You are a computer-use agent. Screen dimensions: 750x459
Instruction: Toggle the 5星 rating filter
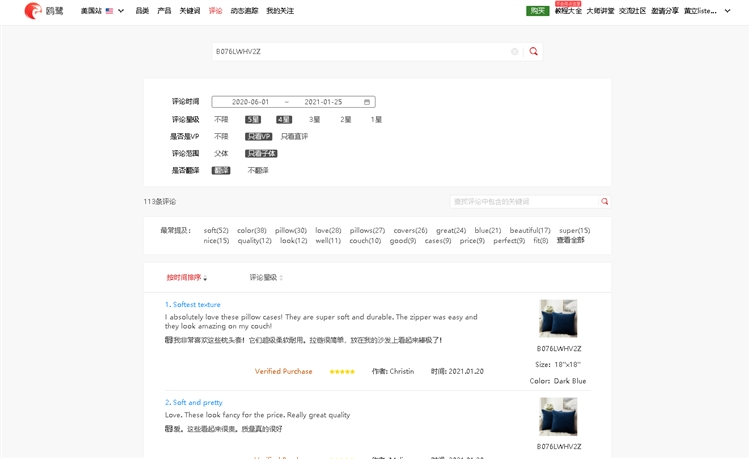pyautogui.click(x=253, y=120)
